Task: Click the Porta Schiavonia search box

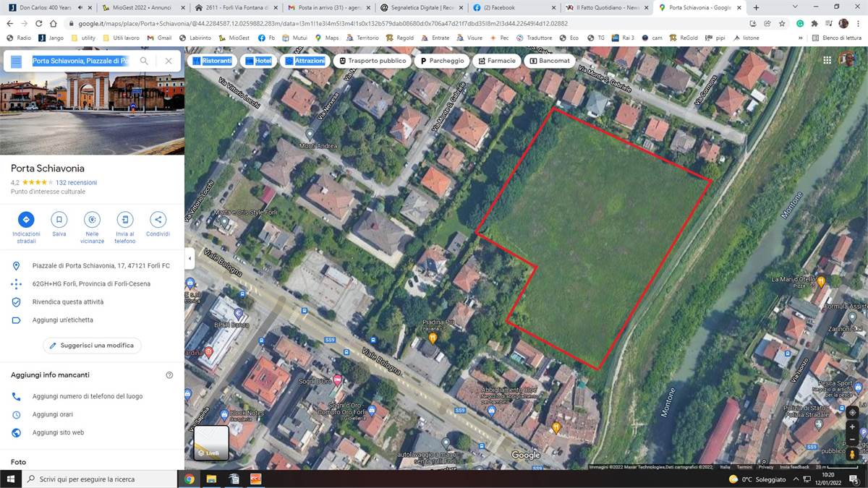Action: 80,61
